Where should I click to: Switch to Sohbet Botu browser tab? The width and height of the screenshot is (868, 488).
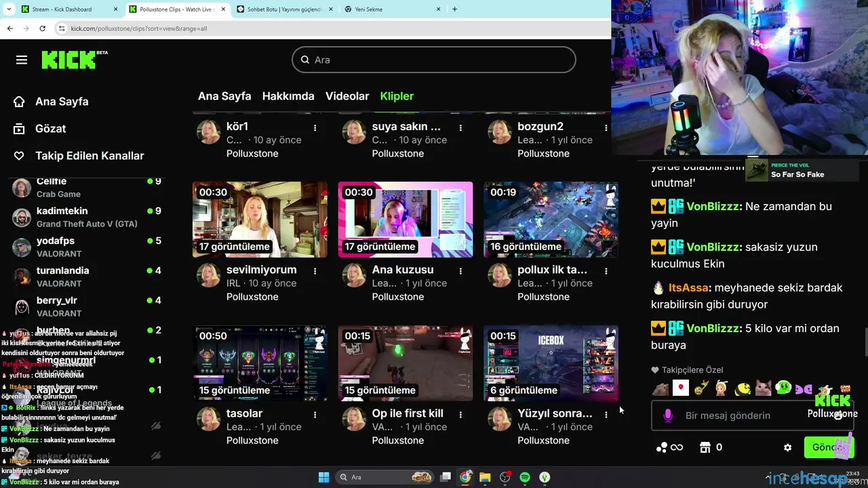pos(283,9)
